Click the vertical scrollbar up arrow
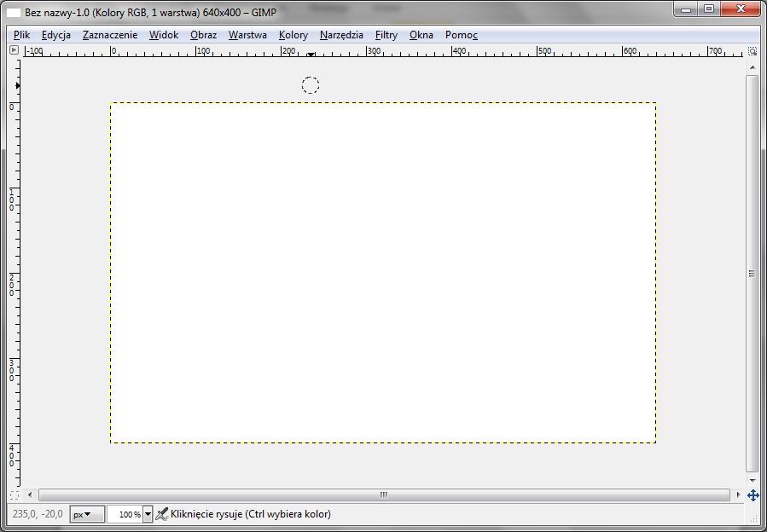The height and width of the screenshot is (532, 767). point(752,67)
